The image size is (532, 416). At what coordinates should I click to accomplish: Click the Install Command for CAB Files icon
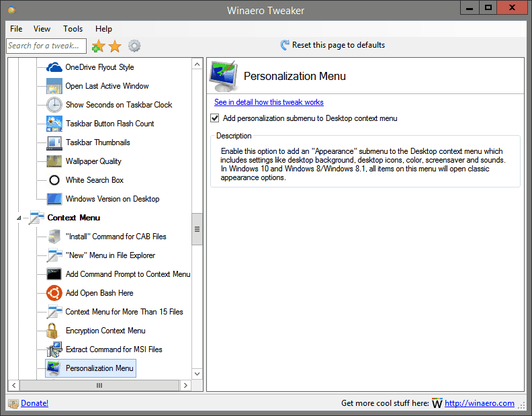pyautogui.click(x=54, y=237)
